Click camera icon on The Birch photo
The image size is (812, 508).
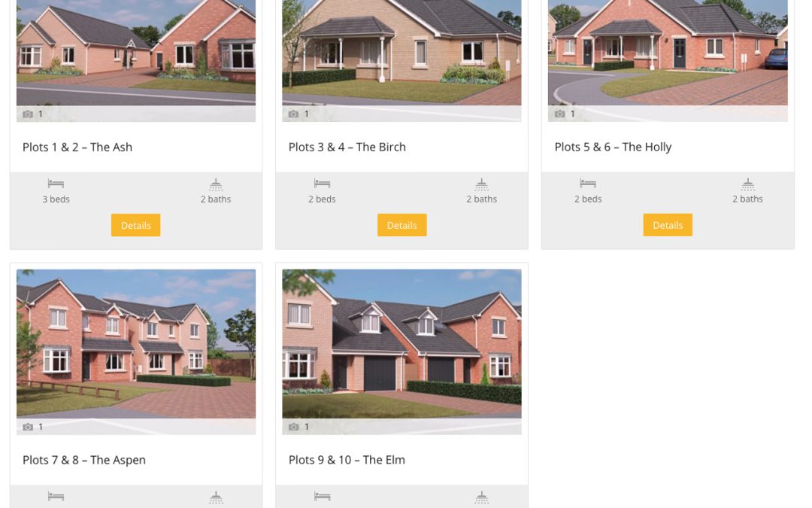[294, 114]
